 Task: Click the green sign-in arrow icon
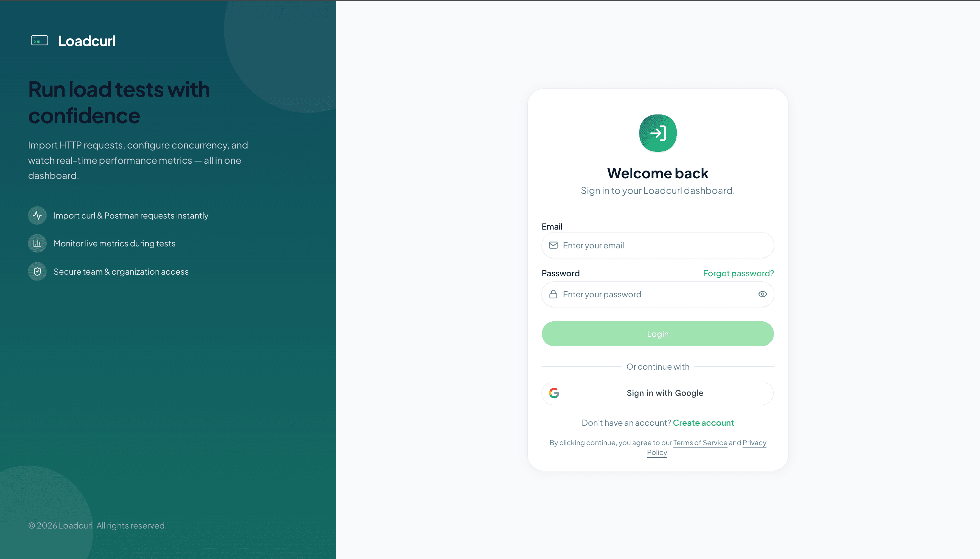coord(658,133)
